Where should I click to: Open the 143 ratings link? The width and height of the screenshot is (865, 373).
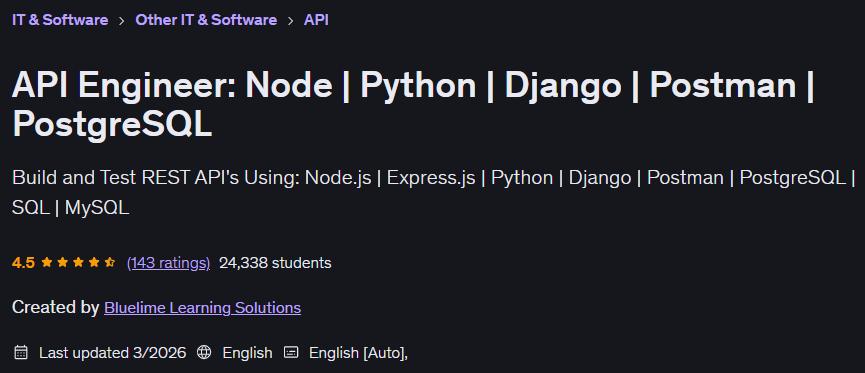(168, 263)
